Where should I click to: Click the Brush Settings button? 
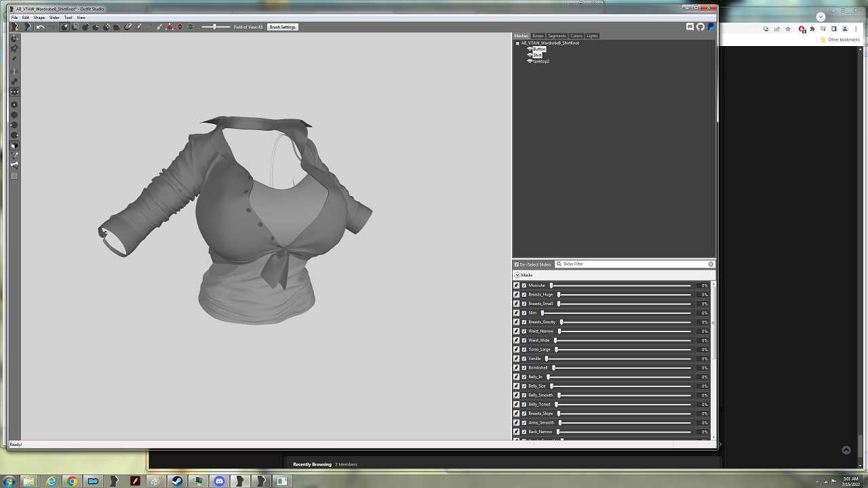[282, 27]
